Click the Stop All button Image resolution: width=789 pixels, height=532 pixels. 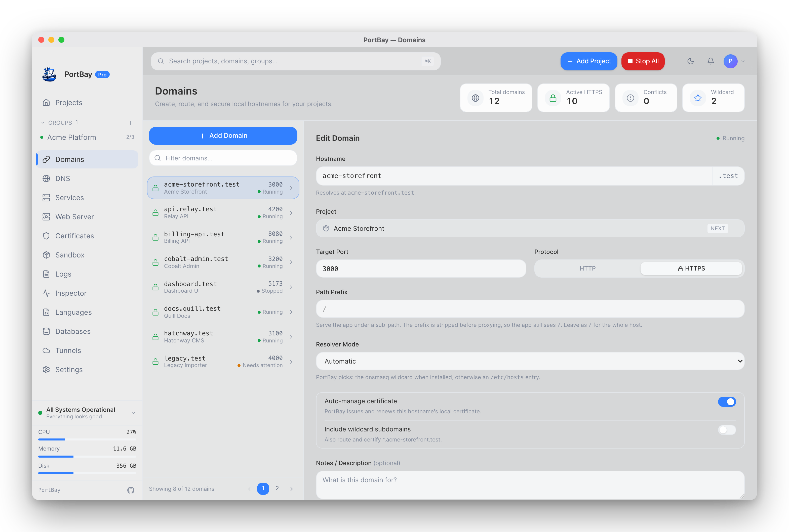[x=643, y=61]
